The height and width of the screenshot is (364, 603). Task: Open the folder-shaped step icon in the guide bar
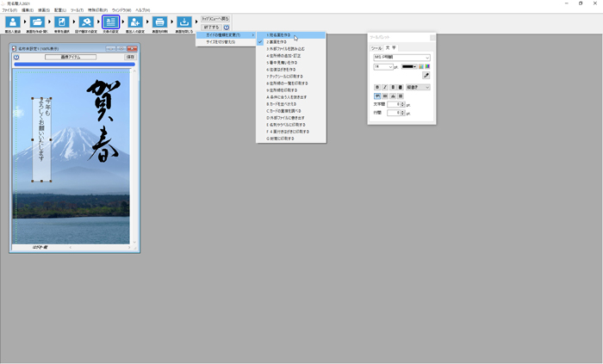pos(37,22)
